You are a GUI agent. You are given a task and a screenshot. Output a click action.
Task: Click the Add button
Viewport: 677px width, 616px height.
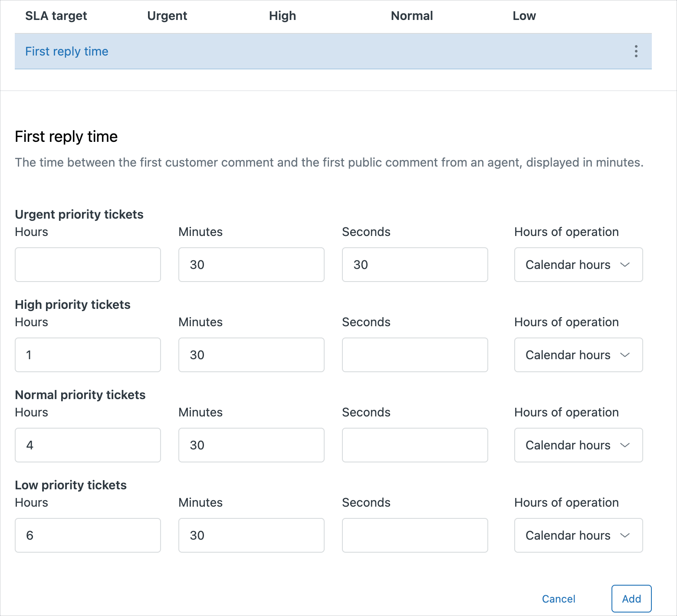[631, 599]
